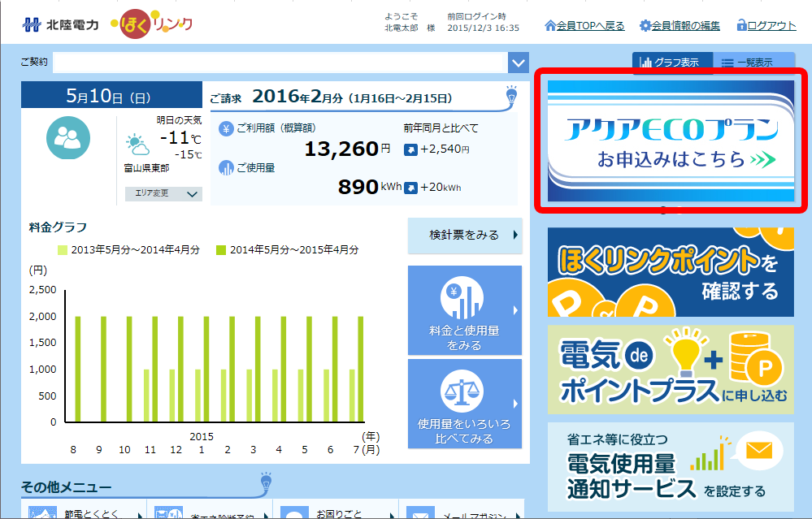Click the bar chart icon on グラフ表示
The image size is (812, 519).
645,63
